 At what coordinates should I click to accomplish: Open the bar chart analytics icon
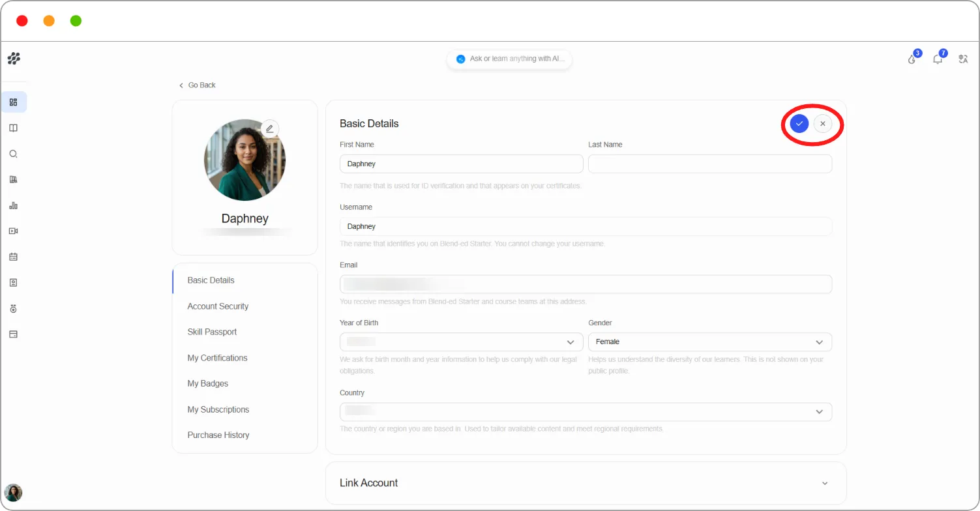[x=13, y=205]
